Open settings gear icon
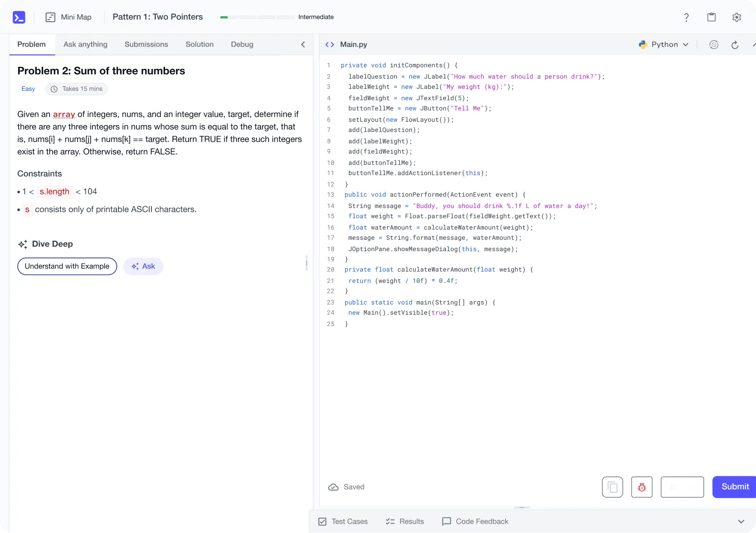Image resolution: width=756 pixels, height=533 pixels. (736, 17)
